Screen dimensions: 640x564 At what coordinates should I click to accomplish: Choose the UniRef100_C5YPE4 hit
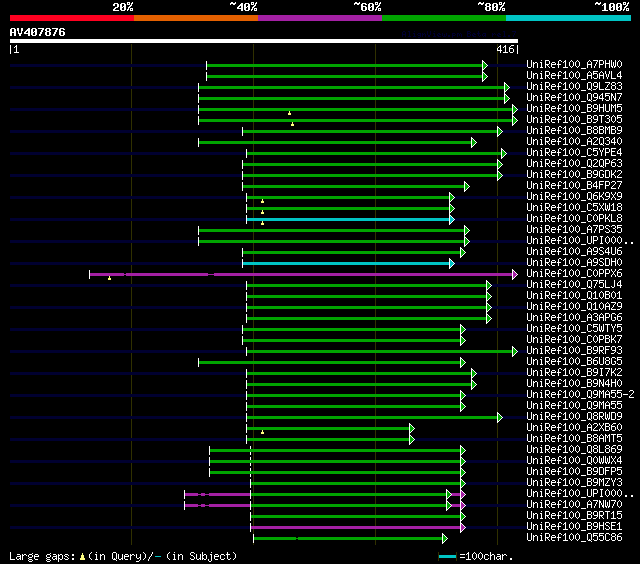pyautogui.click(x=574, y=153)
